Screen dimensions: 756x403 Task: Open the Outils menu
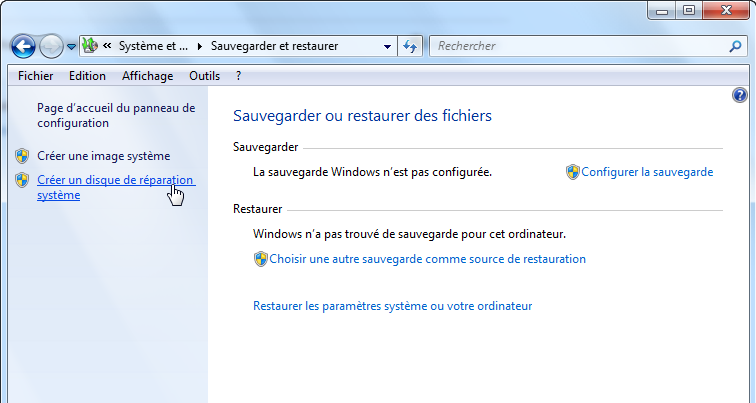tap(204, 76)
